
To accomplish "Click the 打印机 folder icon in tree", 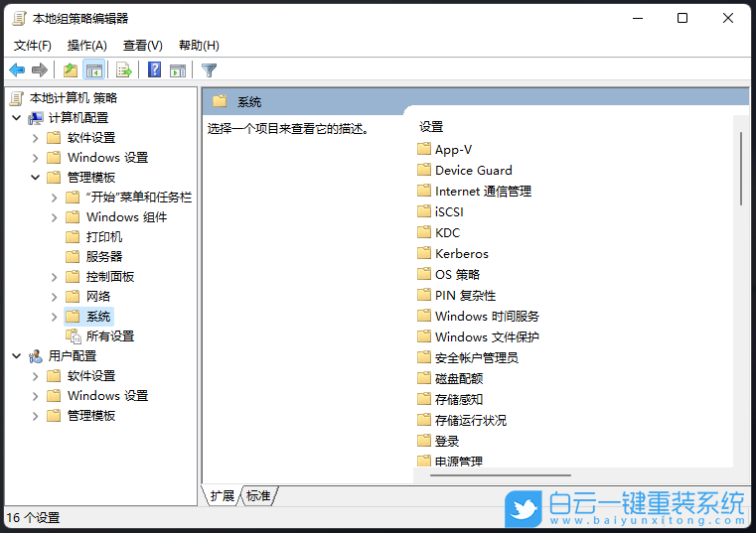I will click(x=73, y=237).
